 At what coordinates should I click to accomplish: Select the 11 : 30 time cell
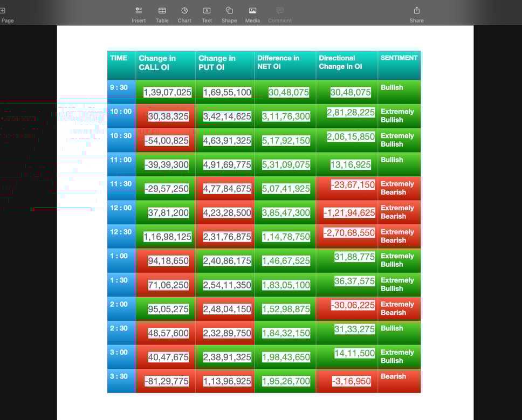pyautogui.click(x=121, y=188)
